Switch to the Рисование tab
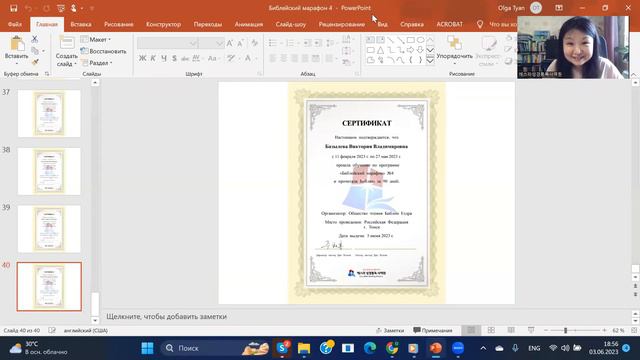This screenshot has width=640, height=360. point(118,24)
